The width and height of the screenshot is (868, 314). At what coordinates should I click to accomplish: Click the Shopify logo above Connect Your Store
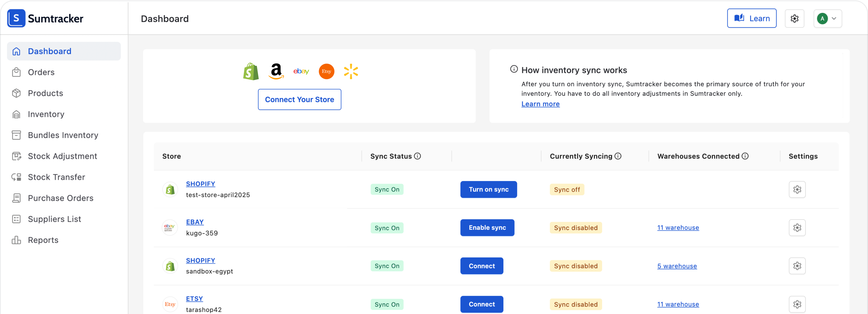(x=251, y=71)
